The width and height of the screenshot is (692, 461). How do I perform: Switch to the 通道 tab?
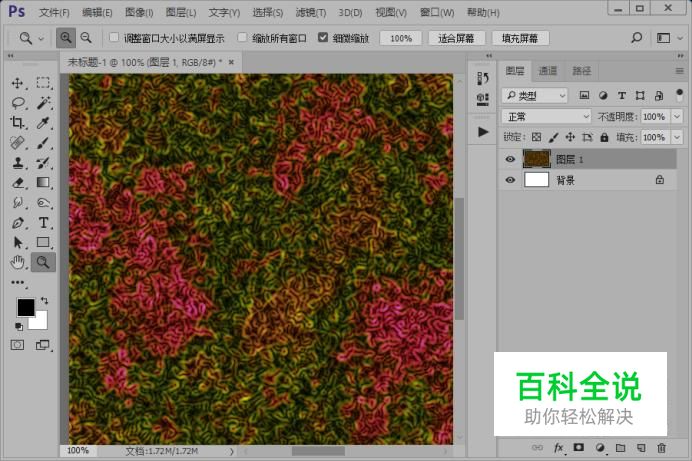[x=548, y=71]
